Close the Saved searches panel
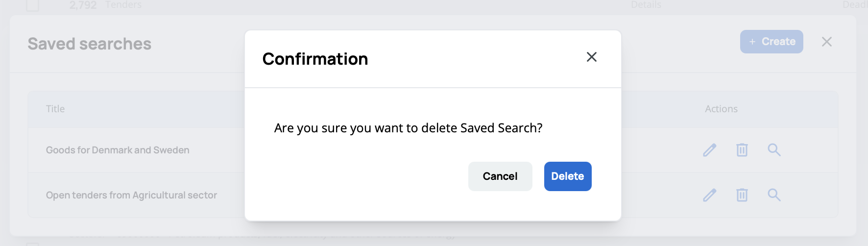The height and width of the screenshot is (246, 868). (x=827, y=42)
